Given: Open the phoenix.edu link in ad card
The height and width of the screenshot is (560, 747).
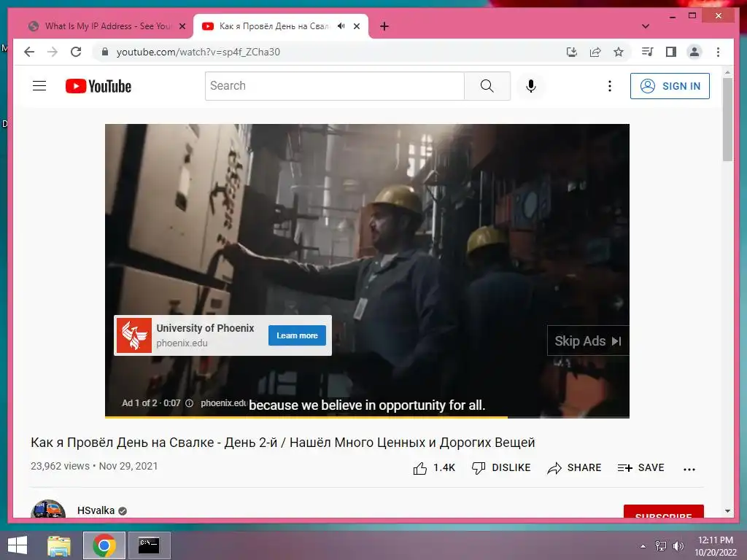Looking at the screenshot, I should (182, 343).
